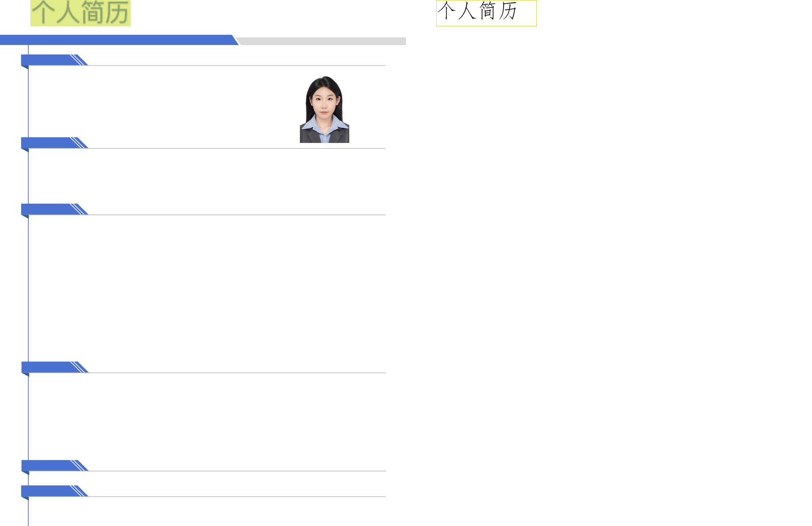
Task: Click the highlighted 个人简历 title on the left
Action: [81, 13]
